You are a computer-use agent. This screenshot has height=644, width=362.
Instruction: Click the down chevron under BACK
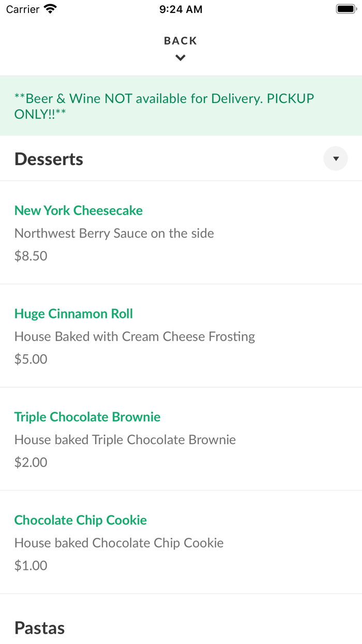coord(180,58)
